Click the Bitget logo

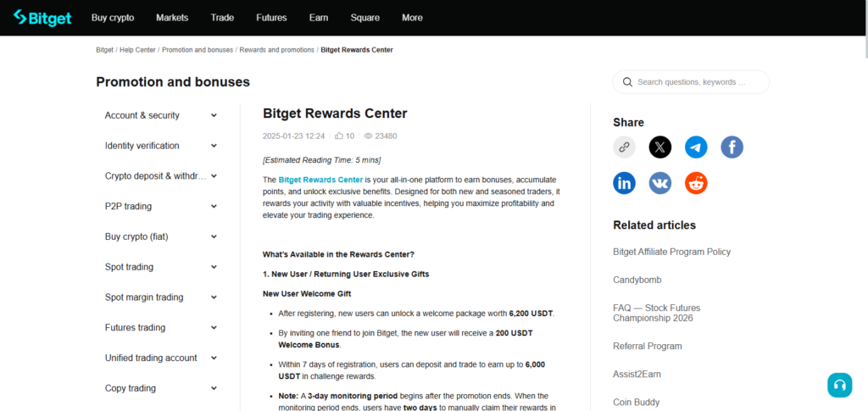pyautogui.click(x=42, y=18)
